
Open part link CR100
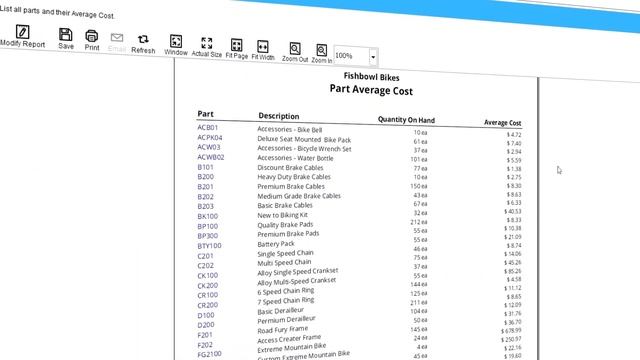tap(207, 295)
